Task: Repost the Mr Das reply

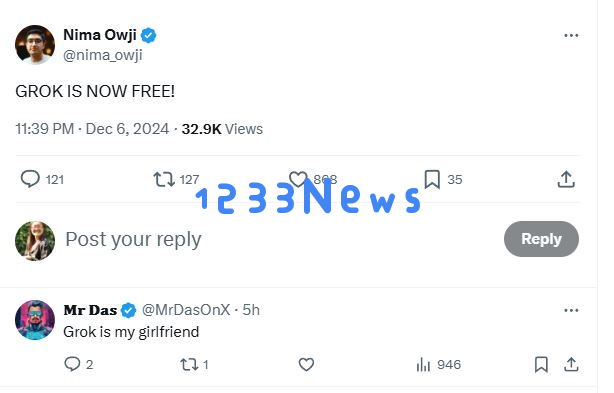Action: tap(189, 364)
